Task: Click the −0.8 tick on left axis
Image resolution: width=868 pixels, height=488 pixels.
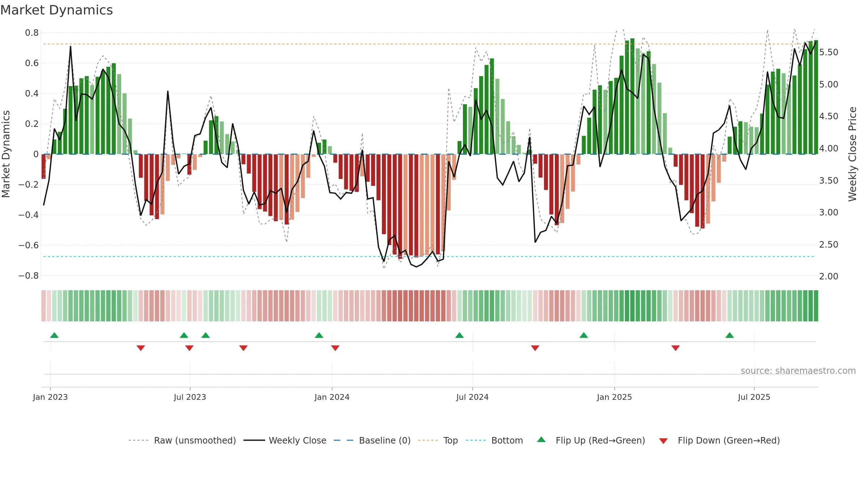Action: (29, 275)
